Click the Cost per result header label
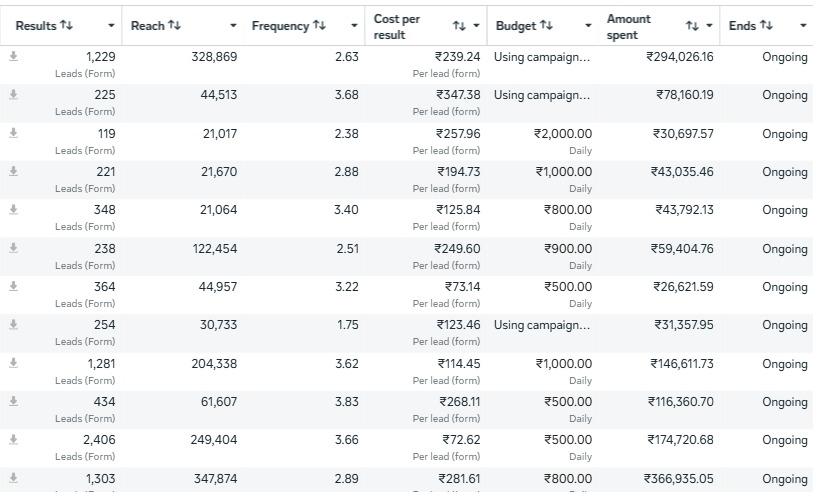813x492 pixels. 397,26
